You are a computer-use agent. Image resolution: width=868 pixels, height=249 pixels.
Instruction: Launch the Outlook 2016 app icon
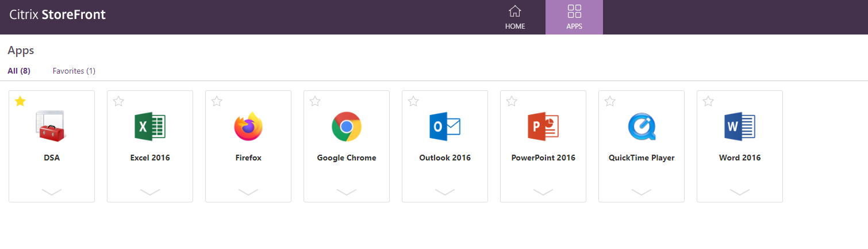(445, 127)
